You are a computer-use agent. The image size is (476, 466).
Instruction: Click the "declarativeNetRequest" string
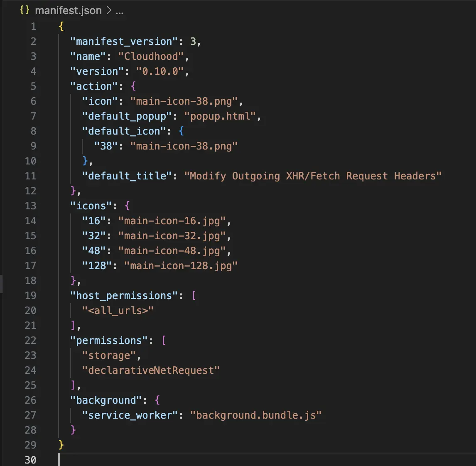pyautogui.click(x=151, y=370)
